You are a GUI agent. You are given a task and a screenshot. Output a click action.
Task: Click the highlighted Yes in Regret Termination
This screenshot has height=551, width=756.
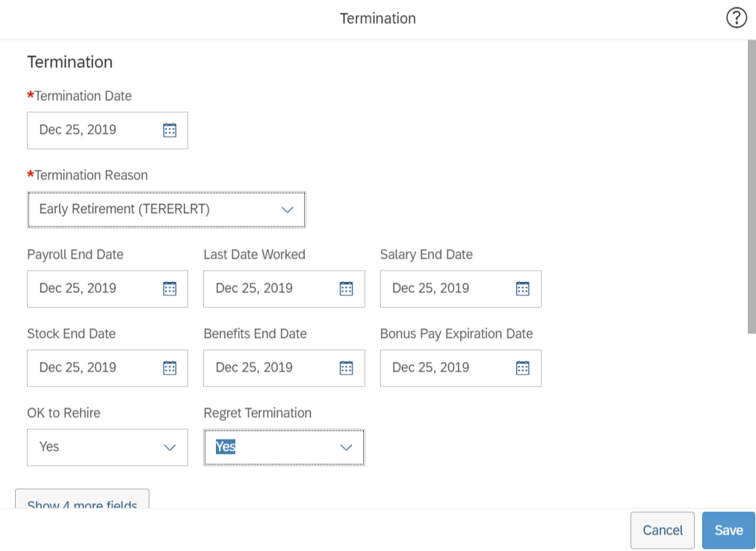pos(225,446)
